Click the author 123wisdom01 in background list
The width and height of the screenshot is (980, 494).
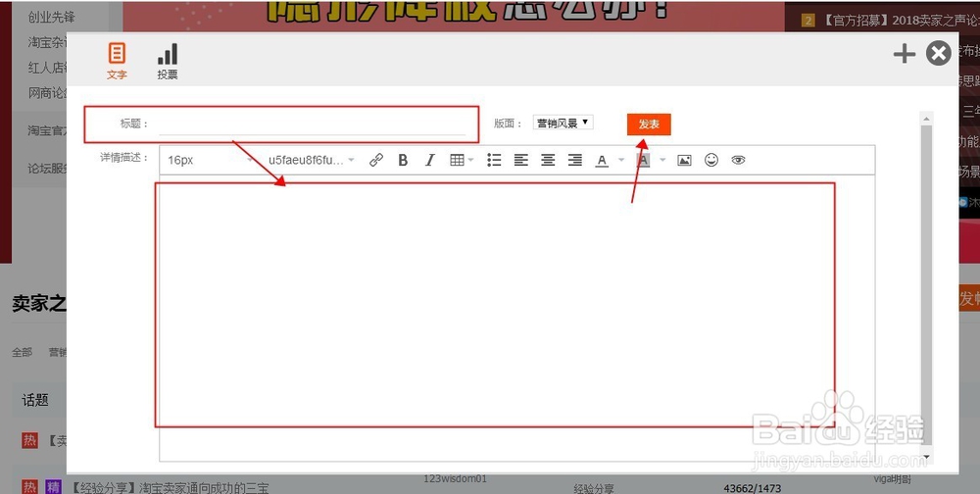point(455,479)
